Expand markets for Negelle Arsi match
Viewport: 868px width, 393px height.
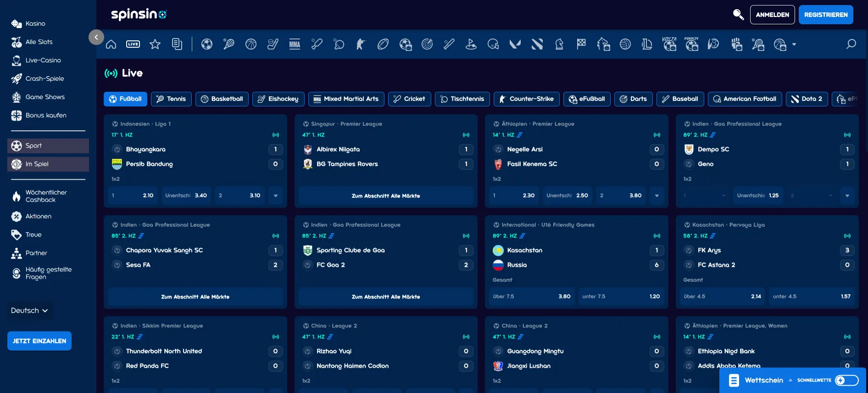coord(657,195)
